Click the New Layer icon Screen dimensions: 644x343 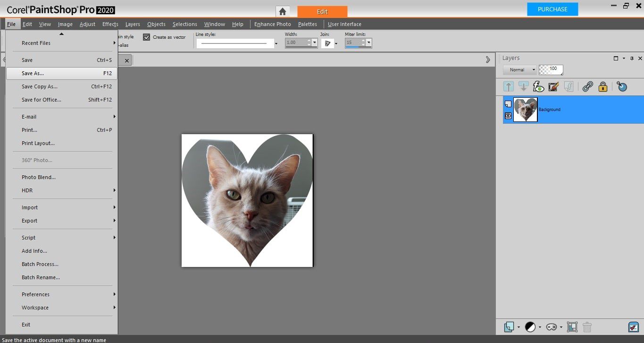[x=509, y=327]
